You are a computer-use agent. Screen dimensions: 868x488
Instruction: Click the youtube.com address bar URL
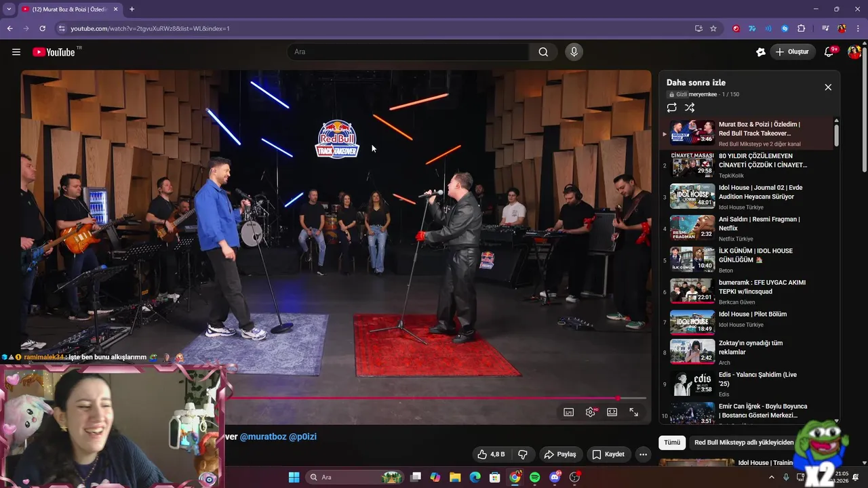pyautogui.click(x=150, y=28)
